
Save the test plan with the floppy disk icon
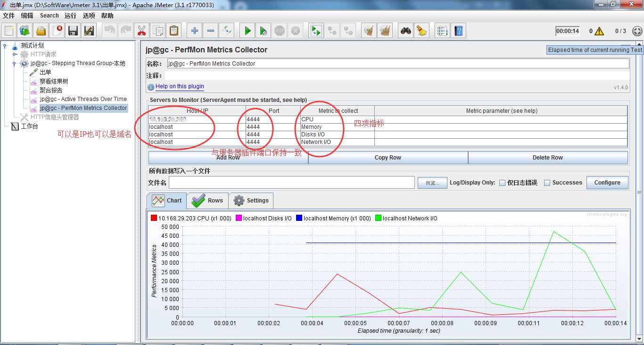pos(73,31)
